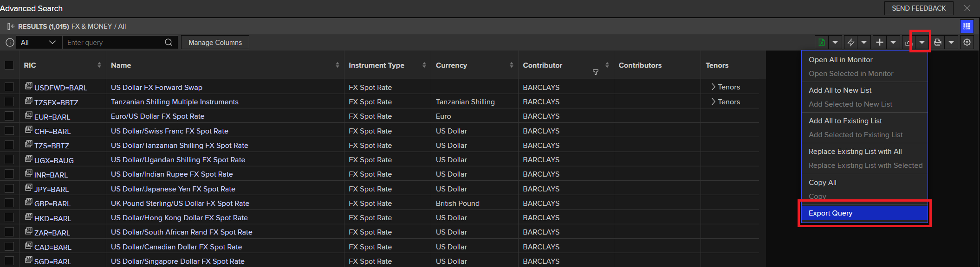Image resolution: width=980 pixels, height=267 pixels.
Task: Choose Copy All from menu
Action: click(x=823, y=182)
